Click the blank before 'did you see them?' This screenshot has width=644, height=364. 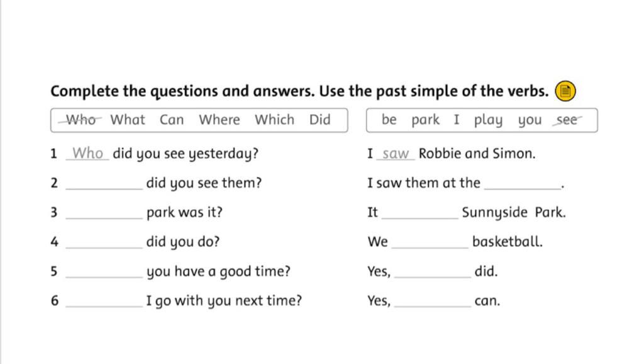[104, 183]
